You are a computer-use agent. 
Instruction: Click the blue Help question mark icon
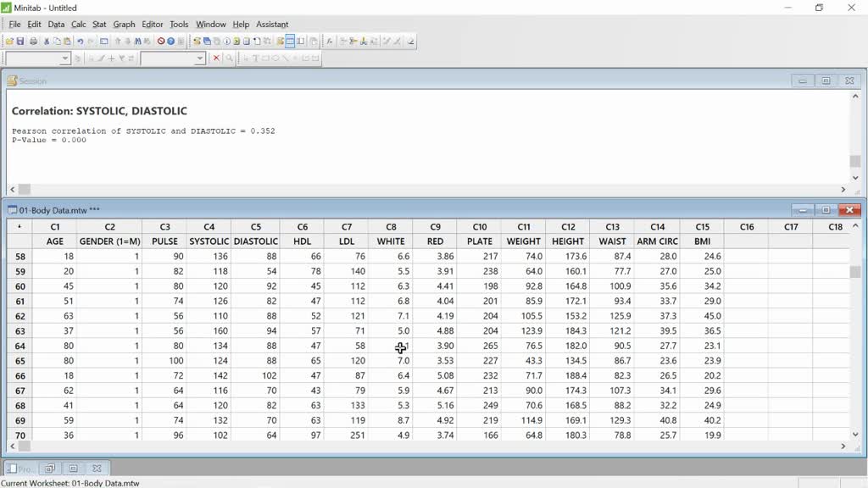(x=170, y=42)
